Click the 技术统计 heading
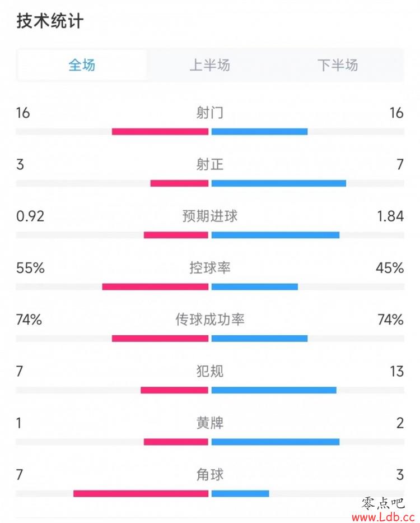The height and width of the screenshot is (523, 420). (50, 21)
